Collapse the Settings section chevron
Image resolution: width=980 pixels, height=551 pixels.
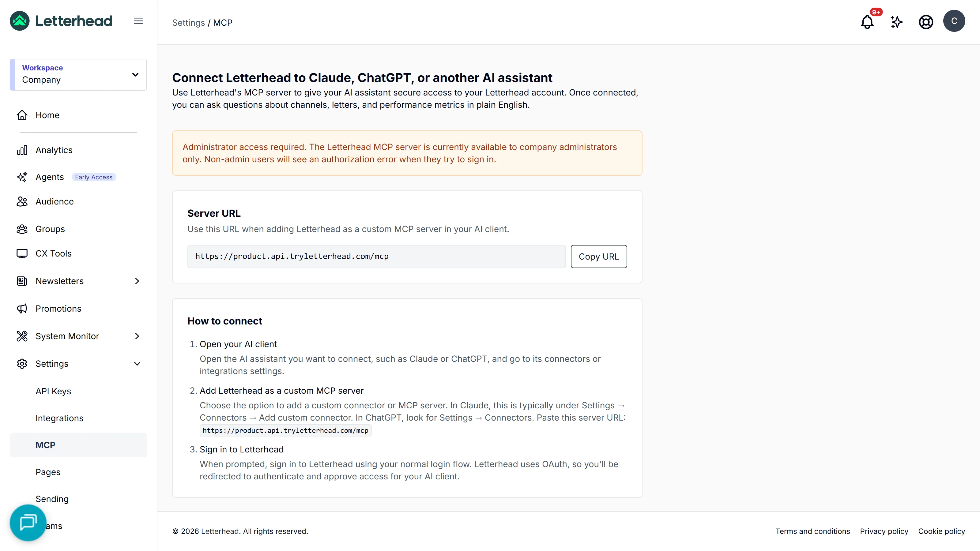tap(137, 364)
